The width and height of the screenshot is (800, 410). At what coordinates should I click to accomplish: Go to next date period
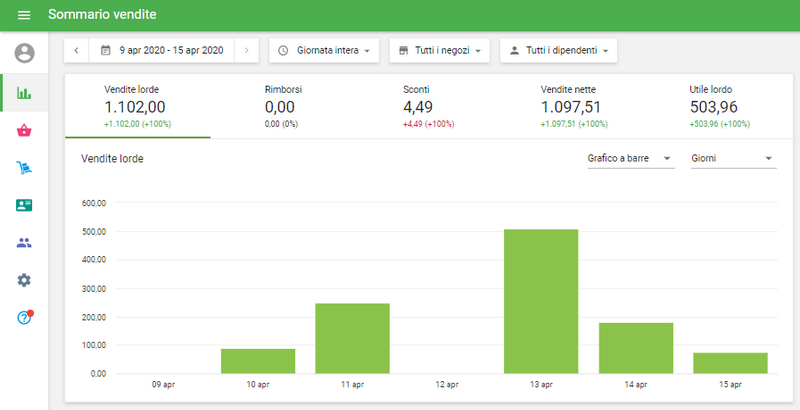pyautogui.click(x=247, y=50)
